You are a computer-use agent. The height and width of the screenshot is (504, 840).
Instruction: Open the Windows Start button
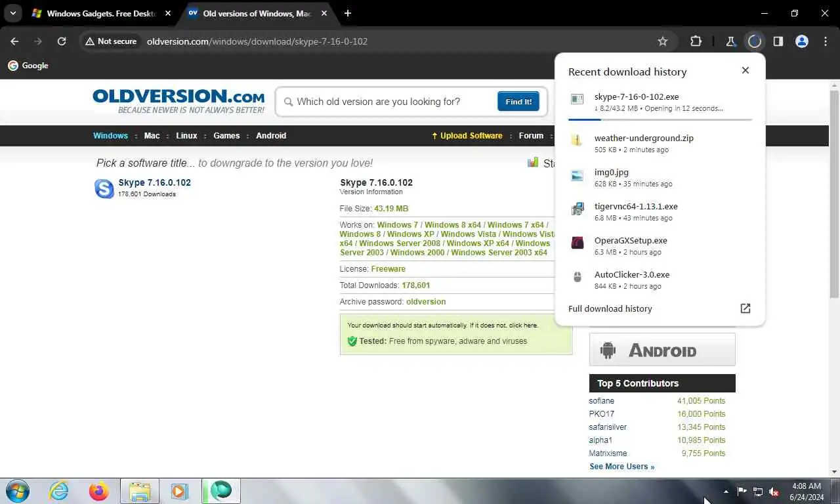tap(17, 491)
